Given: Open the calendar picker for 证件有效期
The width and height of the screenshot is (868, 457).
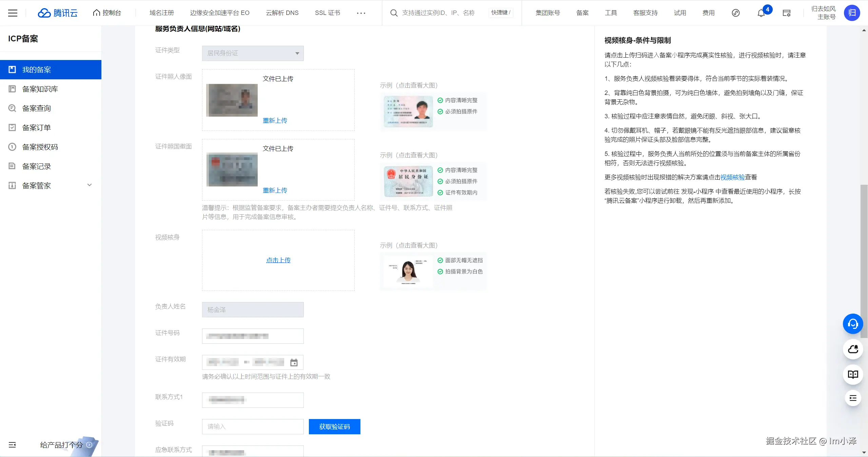Looking at the screenshot, I should (x=294, y=362).
